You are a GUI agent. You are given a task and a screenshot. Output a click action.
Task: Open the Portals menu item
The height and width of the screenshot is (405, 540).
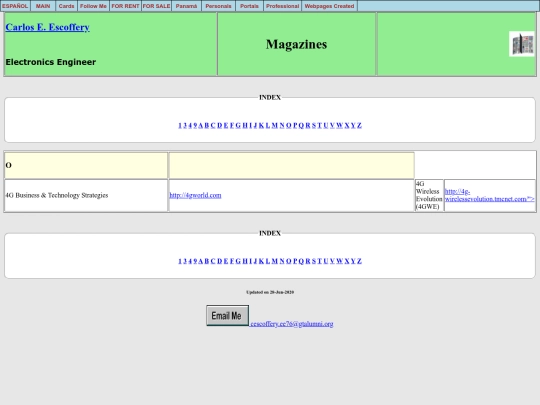pos(249,6)
